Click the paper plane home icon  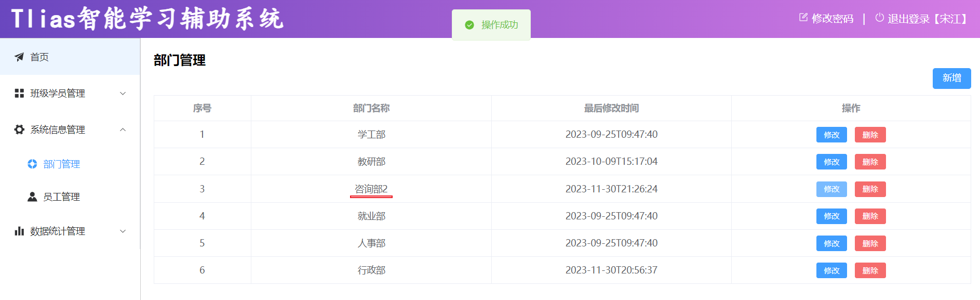(x=19, y=57)
